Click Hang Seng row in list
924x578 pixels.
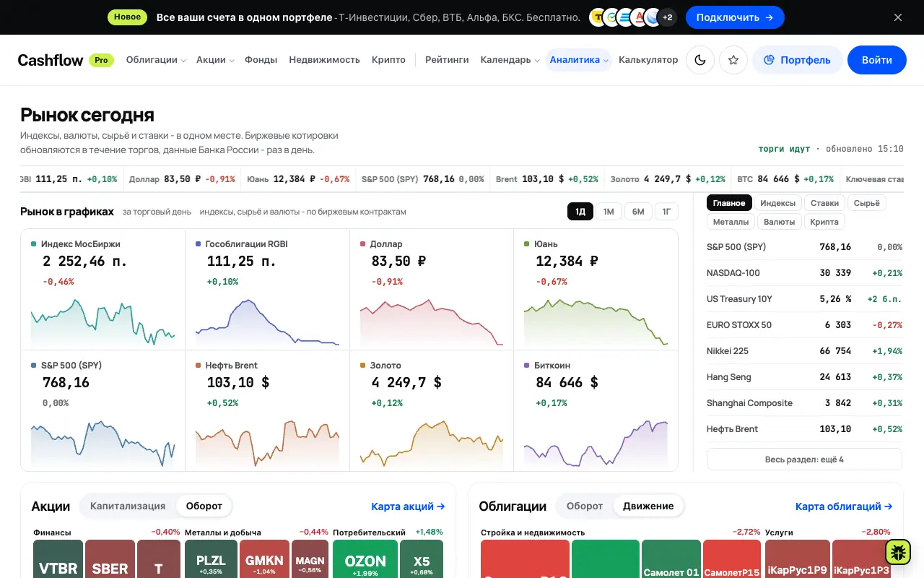click(804, 377)
